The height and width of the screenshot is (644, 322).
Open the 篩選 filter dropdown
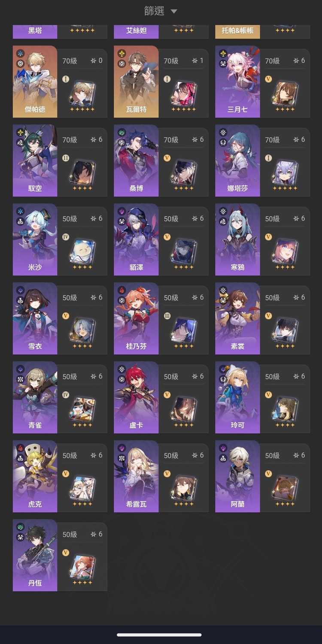click(160, 11)
